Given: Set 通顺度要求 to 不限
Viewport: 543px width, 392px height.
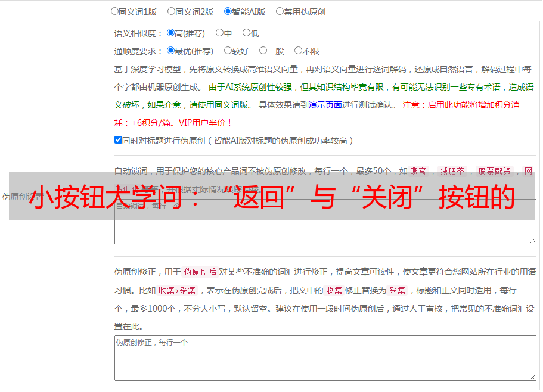Looking at the screenshot, I should point(298,51).
